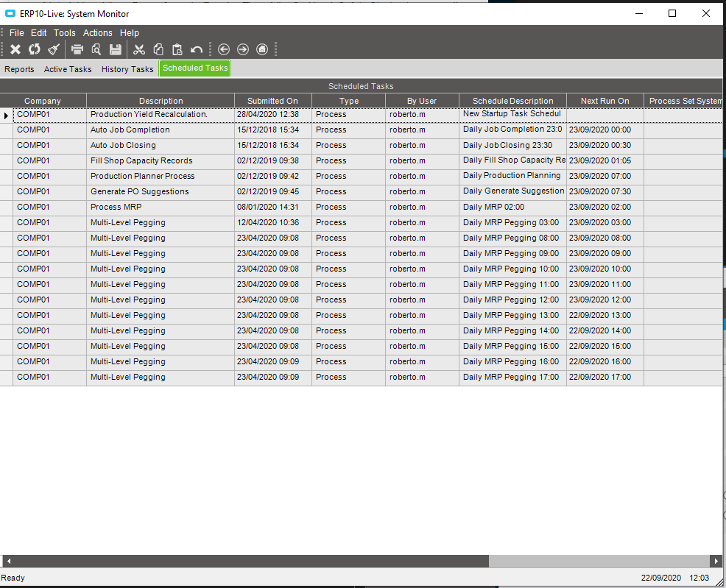
Task: Switch to the History Tasks tab
Action: point(127,69)
